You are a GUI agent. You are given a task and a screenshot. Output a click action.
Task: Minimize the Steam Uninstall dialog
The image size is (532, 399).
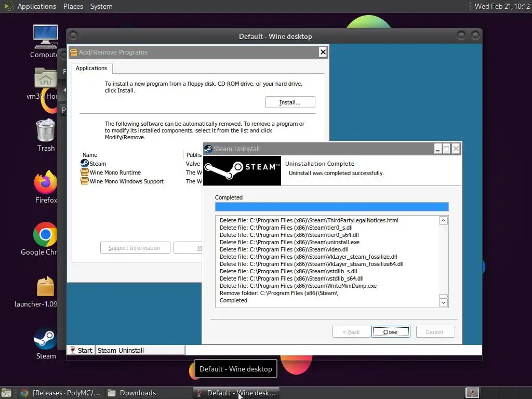coord(437,149)
